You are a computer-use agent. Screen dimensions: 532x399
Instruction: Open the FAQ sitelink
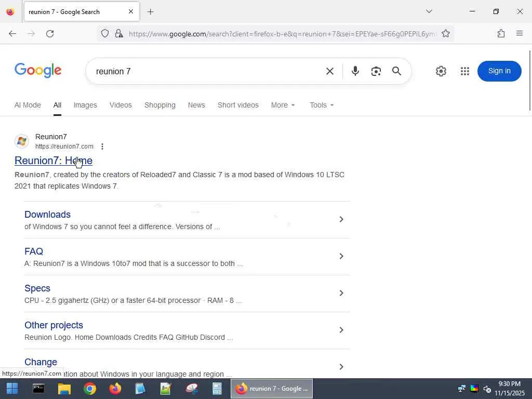pyautogui.click(x=34, y=251)
